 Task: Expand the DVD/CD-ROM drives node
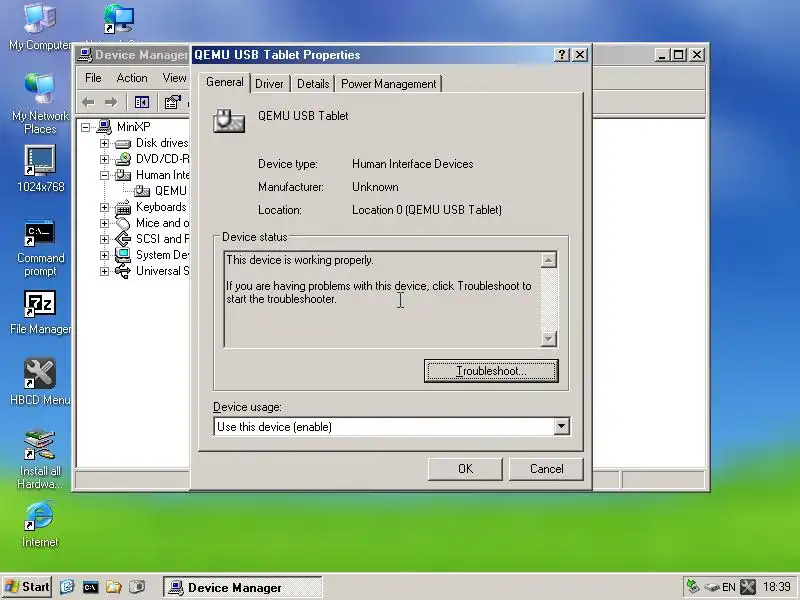tap(105, 159)
